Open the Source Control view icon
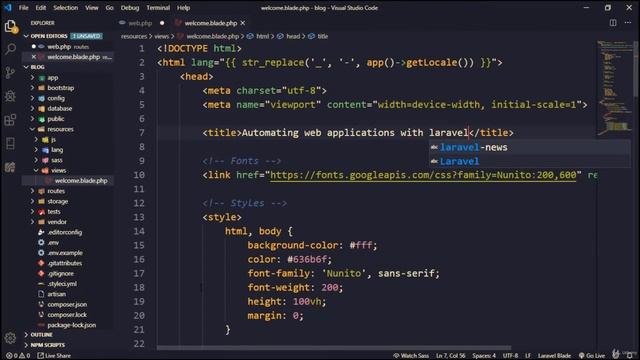The image size is (640, 360). [10, 73]
